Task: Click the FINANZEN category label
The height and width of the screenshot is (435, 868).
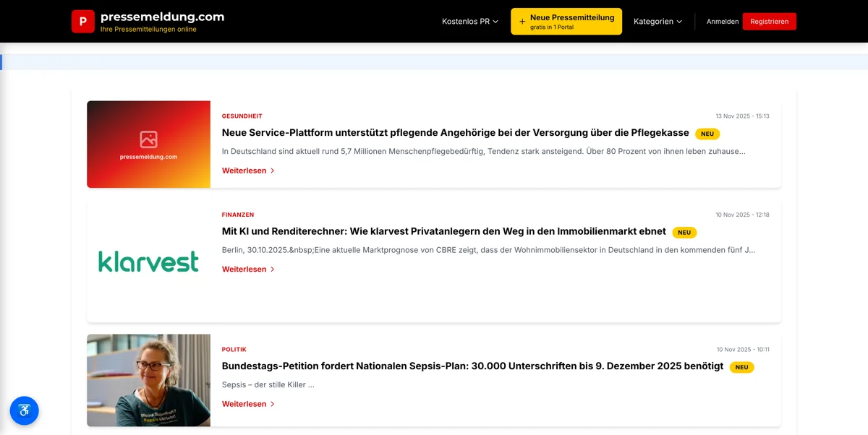Action: (237, 214)
